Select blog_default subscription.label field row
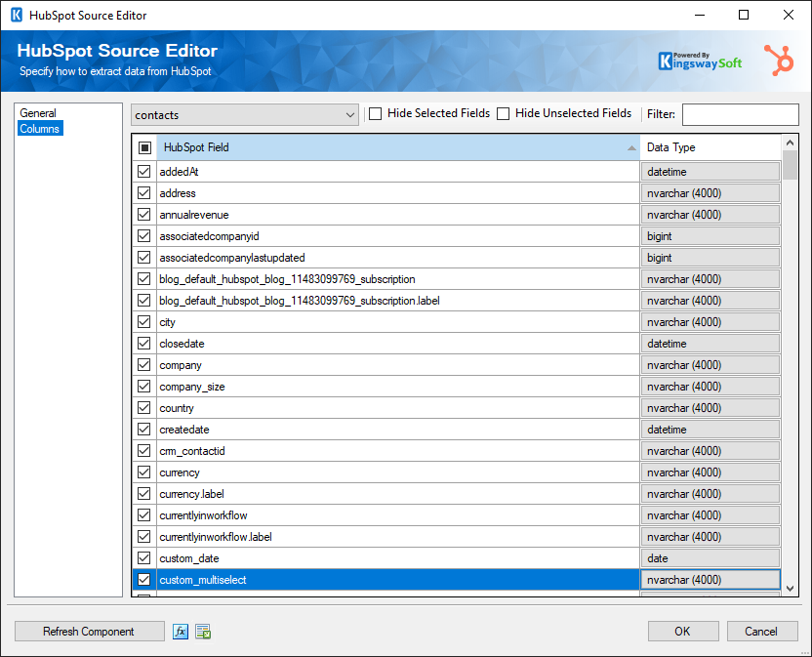Viewport: 812px width, 657px height. (398, 301)
